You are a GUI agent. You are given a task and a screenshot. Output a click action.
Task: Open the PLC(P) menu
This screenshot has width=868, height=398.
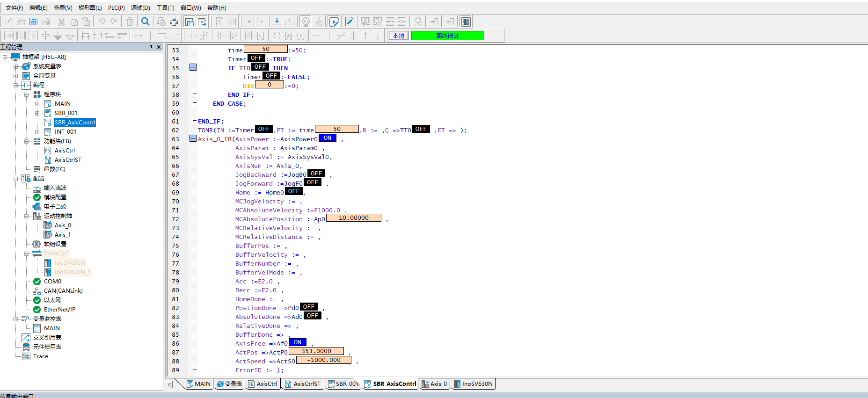click(x=117, y=8)
